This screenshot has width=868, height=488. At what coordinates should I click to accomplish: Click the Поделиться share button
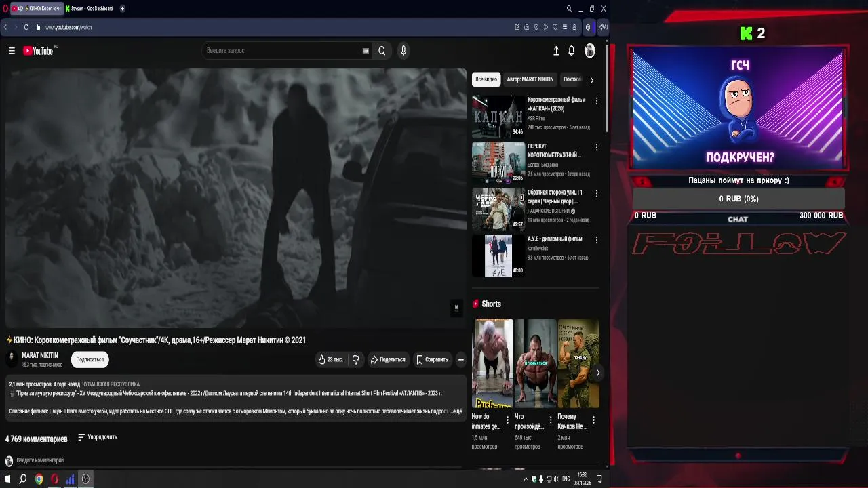(x=387, y=360)
